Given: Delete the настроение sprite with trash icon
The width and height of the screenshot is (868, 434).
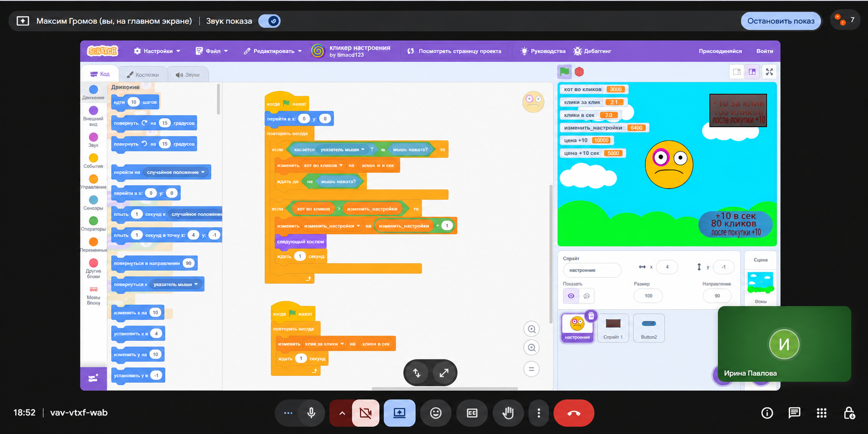Looking at the screenshot, I should click(591, 316).
